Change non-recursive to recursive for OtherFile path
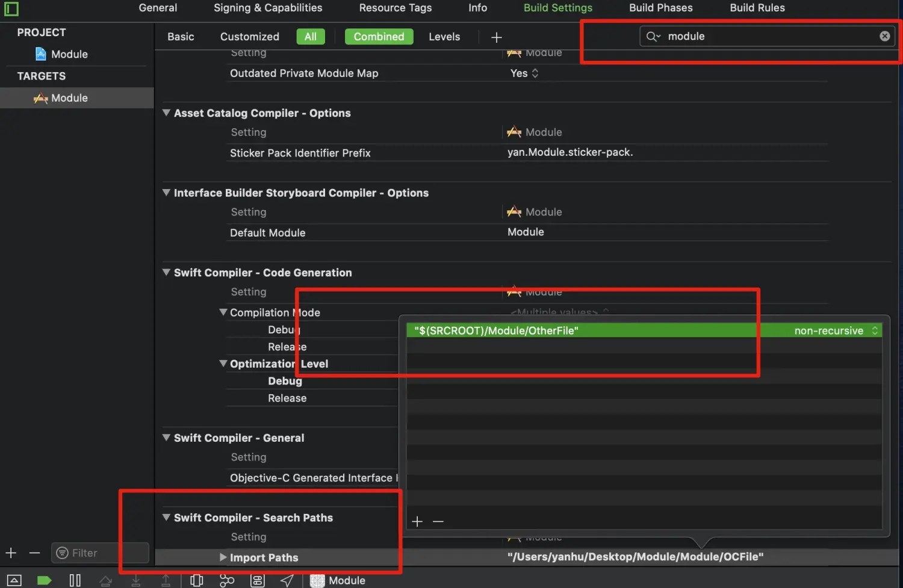 pyautogui.click(x=874, y=330)
